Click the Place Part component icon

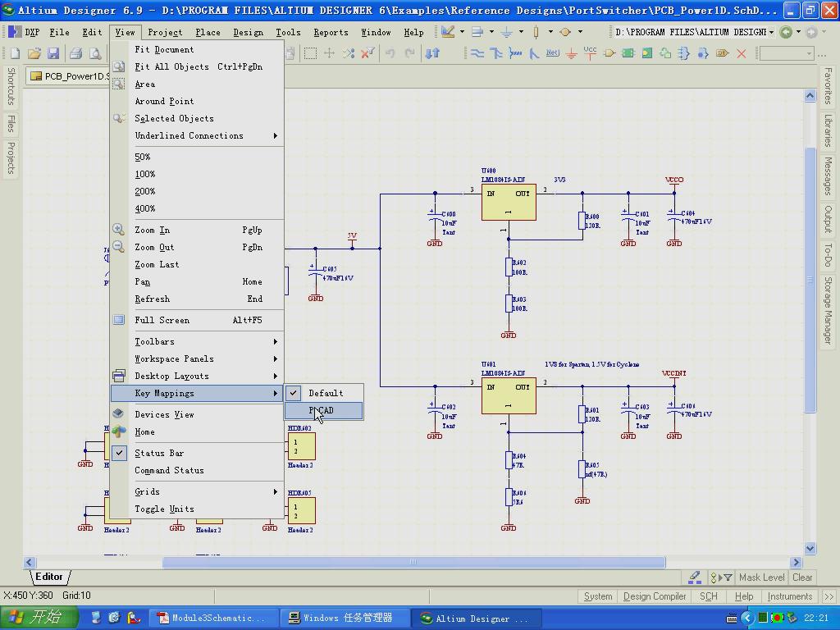[609, 53]
